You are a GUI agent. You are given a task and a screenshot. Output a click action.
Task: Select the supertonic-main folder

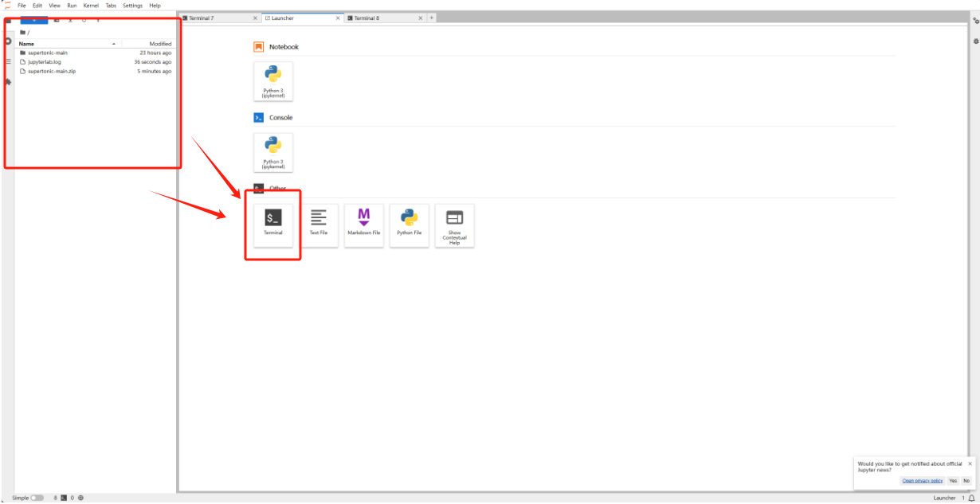(x=94, y=53)
